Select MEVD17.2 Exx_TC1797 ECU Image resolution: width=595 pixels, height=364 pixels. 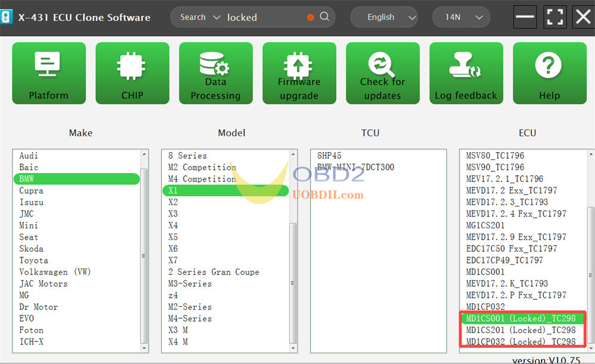(x=512, y=191)
